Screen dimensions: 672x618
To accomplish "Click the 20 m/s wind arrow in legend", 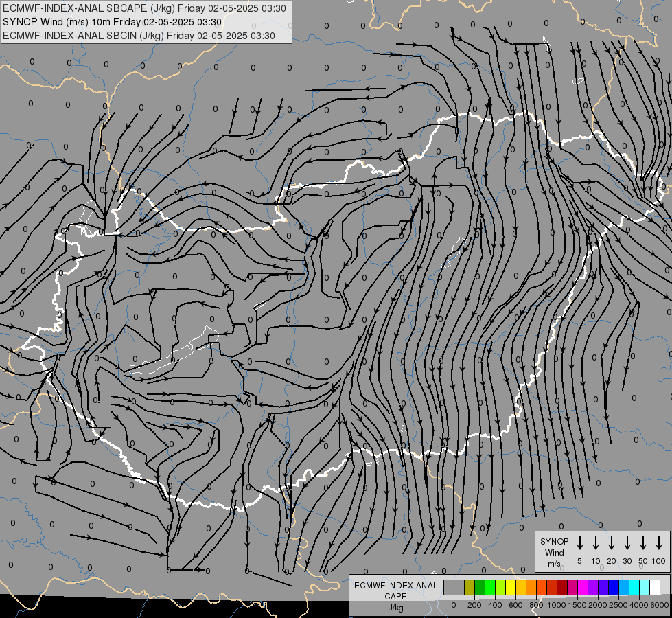I will coord(611,543).
